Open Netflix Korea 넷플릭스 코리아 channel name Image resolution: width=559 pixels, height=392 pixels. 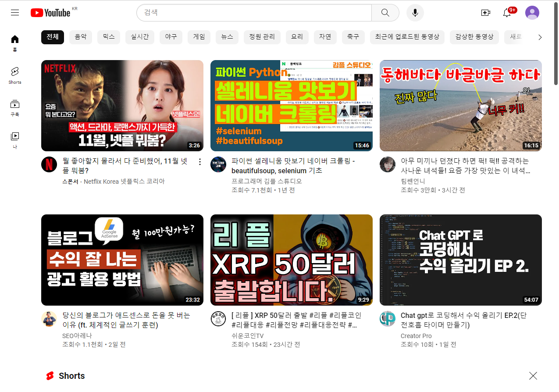click(x=124, y=181)
